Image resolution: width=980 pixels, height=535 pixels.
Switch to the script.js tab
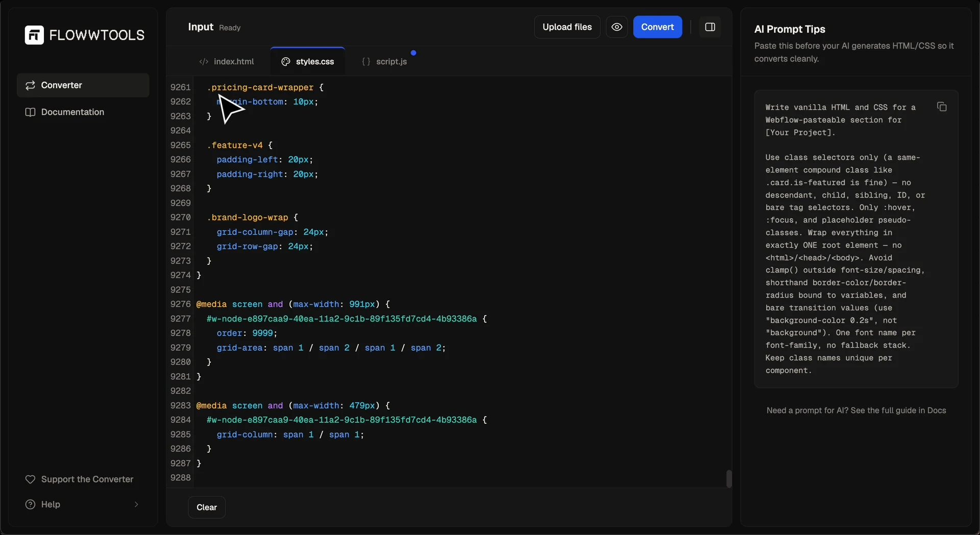(384, 62)
